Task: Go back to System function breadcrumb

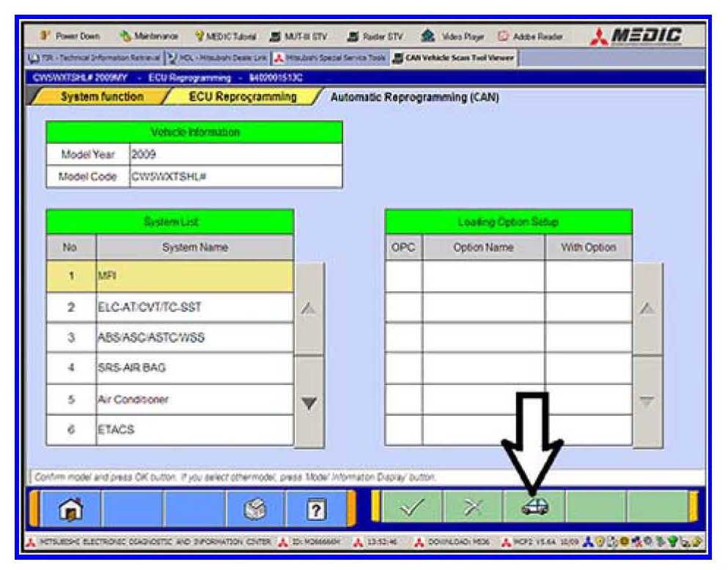Action: point(101,97)
